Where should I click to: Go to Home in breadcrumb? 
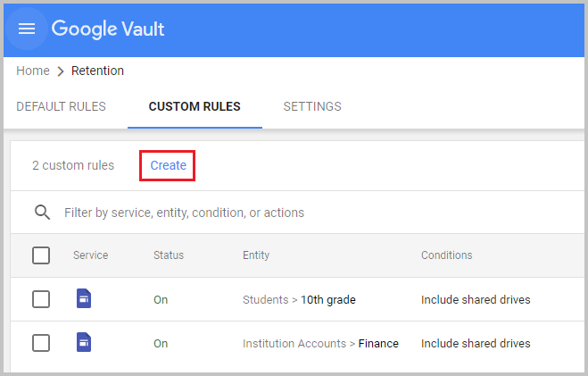point(33,71)
